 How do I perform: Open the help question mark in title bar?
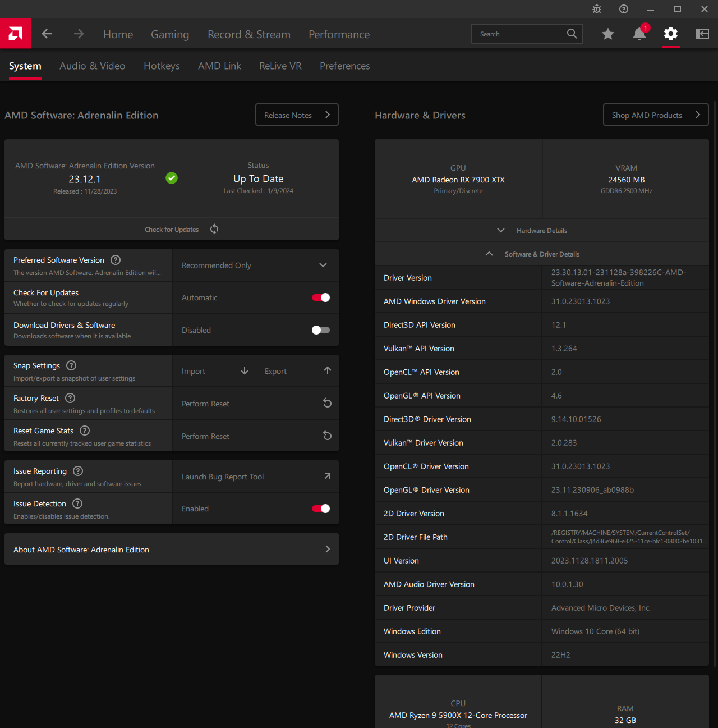pos(624,9)
